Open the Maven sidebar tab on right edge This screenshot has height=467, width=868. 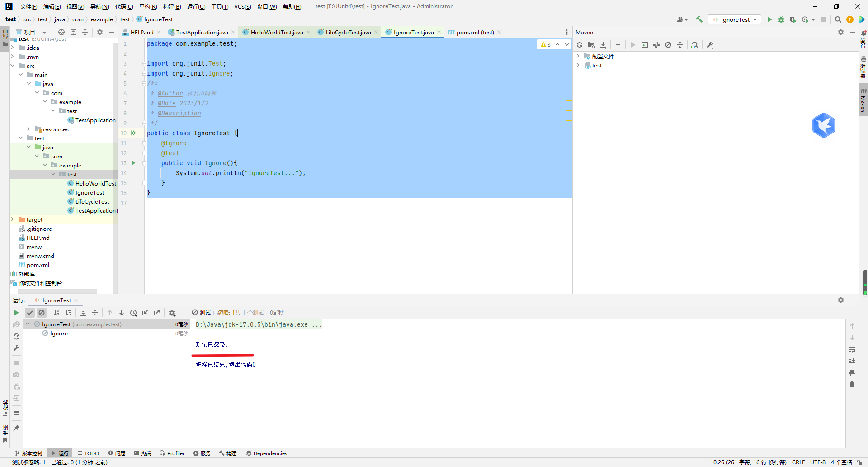coord(863,100)
